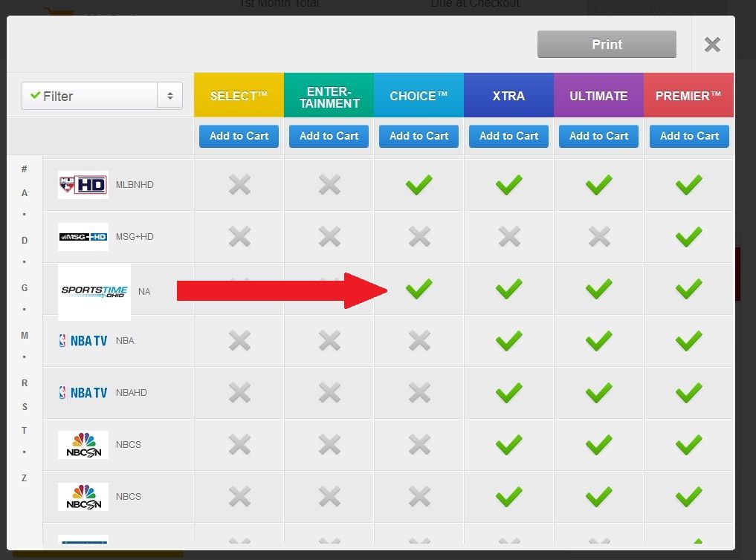Add the PREMIER package to cart
The height and width of the screenshot is (560, 756).
click(x=689, y=136)
